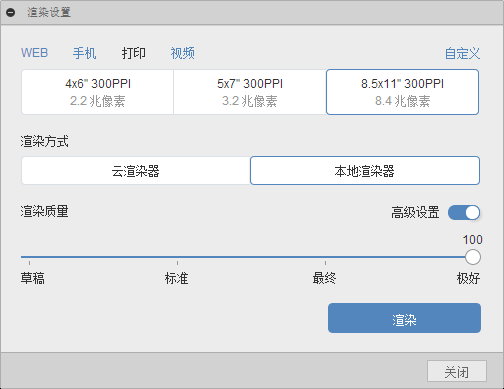504x389 pixels.
Task: Choose the 8.5x11" 300PPI size preset
Action: pos(402,92)
